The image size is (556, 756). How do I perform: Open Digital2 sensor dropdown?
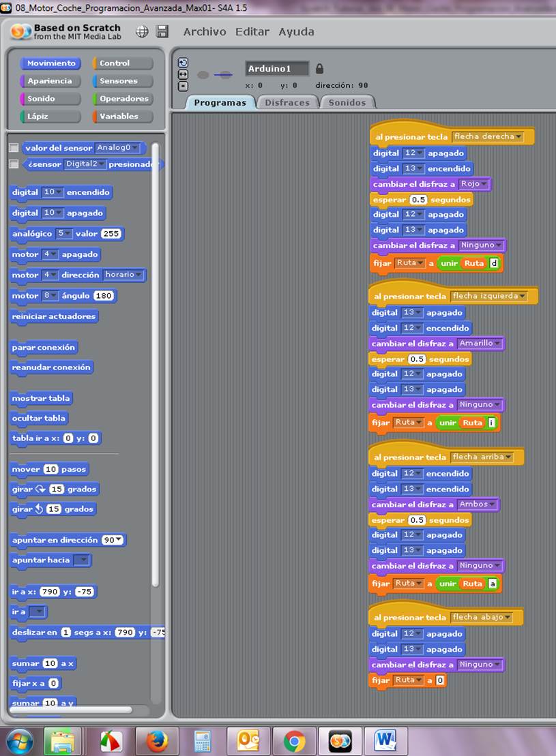coord(85,164)
